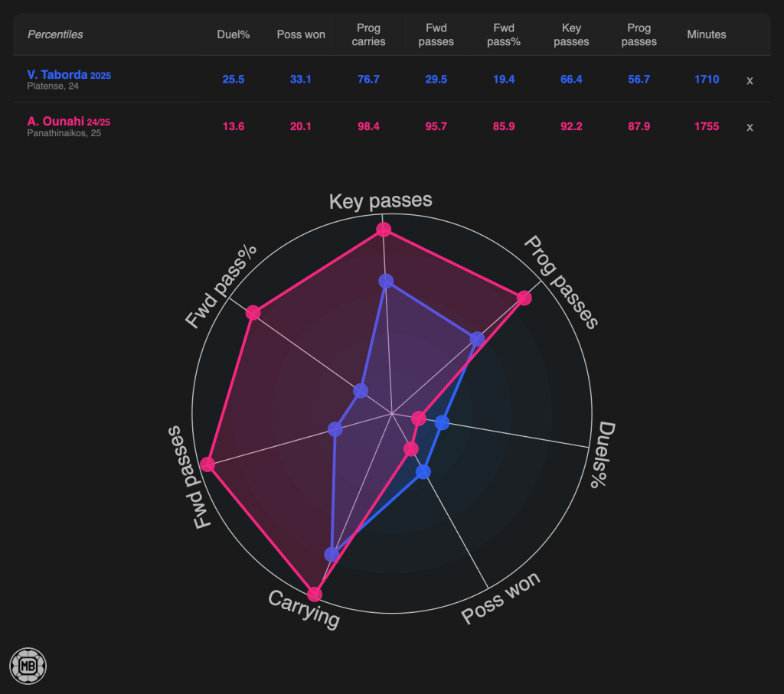The image size is (784, 694).
Task: Click the MB logo icon
Action: 28,666
